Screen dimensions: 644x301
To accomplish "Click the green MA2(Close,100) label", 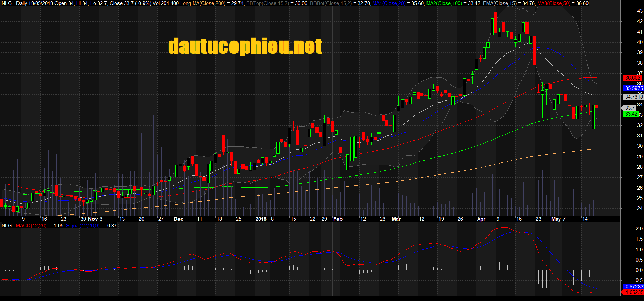I will pyautogui.click(x=444, y=3).
